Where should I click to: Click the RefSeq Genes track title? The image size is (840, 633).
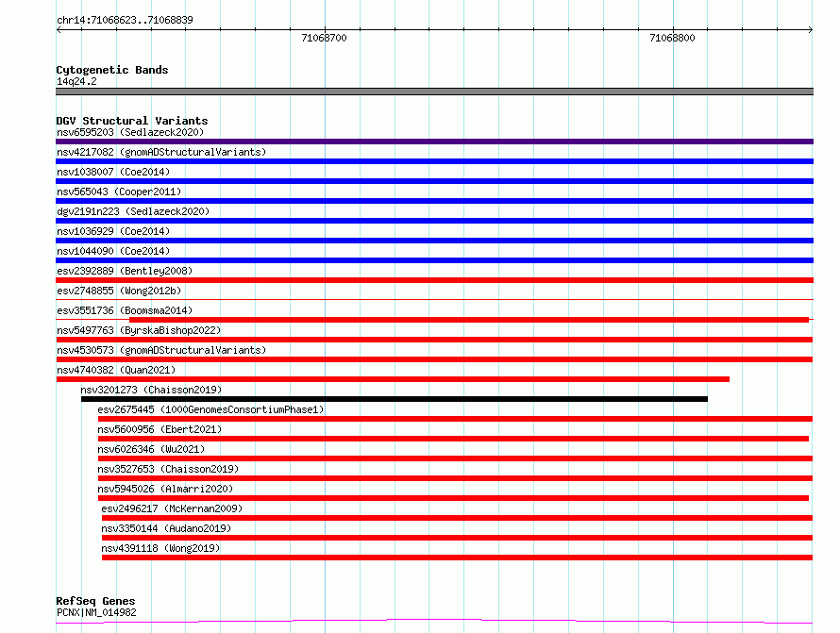(95, 601)
